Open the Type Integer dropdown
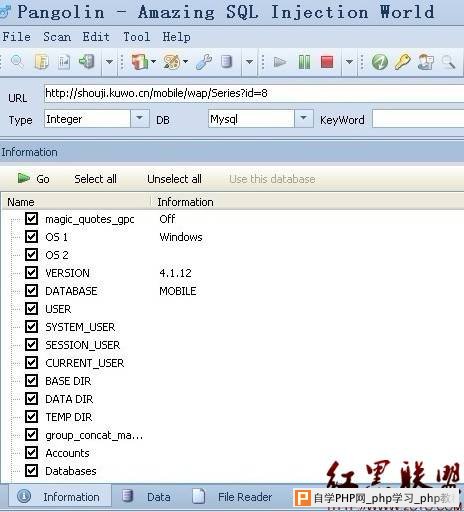This screenshot has height=512, width=464. [140, 118]
